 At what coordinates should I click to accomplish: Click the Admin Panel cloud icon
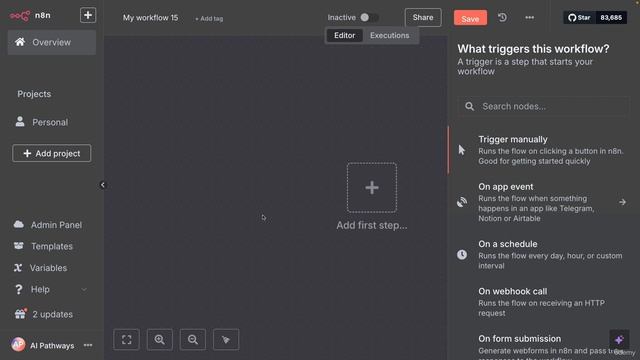click(18, 224)
